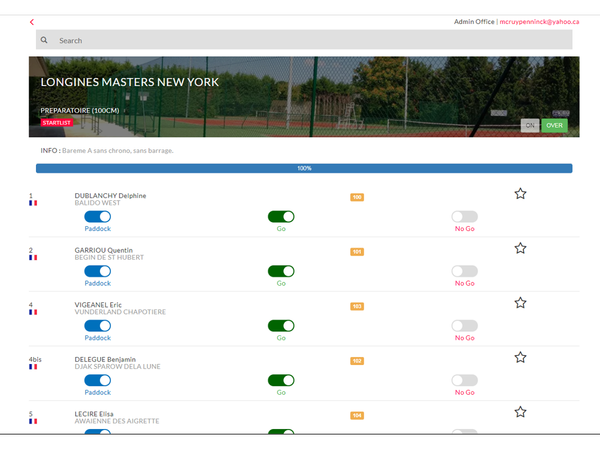Click the OK button on banner
This screenshot has height=450, width=600.
(x=530, y=125)
